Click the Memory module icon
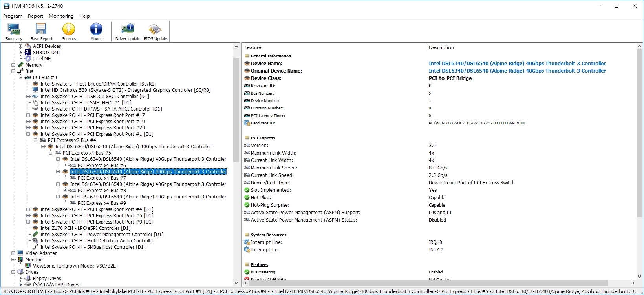The width and height of the screenshot is (644, 295). (x=20, y=65)
